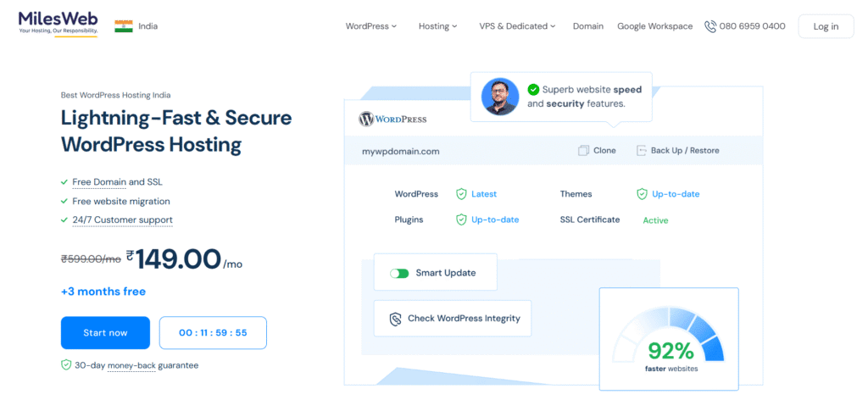This screenshot has width=868, height=400.
Task: Click the struck-through ₹599.00/mo price
Action: coord(91,258)
